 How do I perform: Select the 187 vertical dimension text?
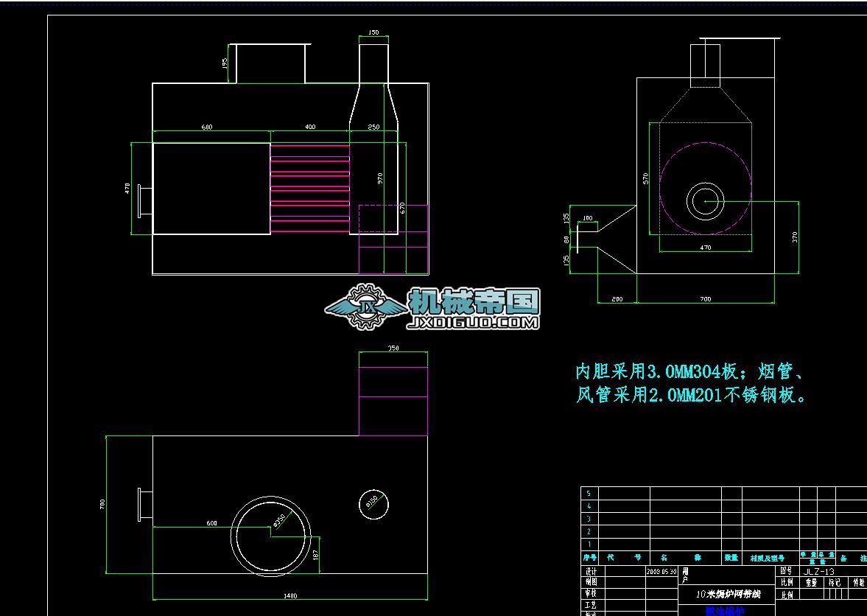pos(316,554)
